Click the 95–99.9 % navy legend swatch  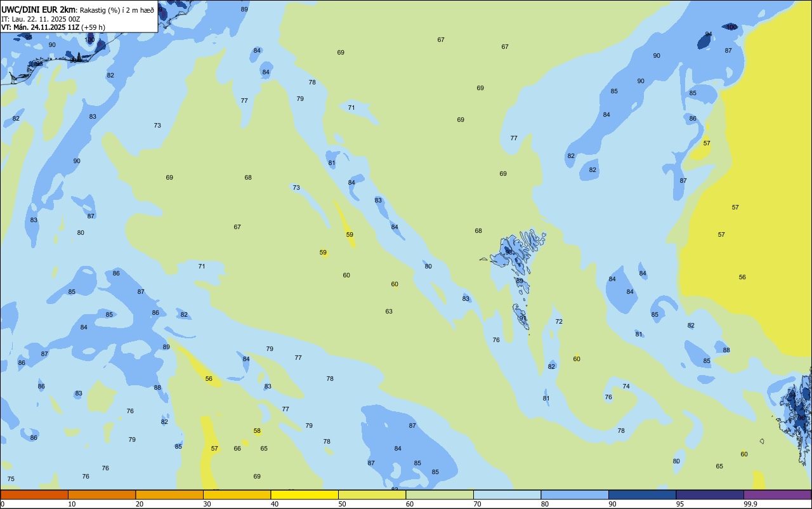pos(710,494)
